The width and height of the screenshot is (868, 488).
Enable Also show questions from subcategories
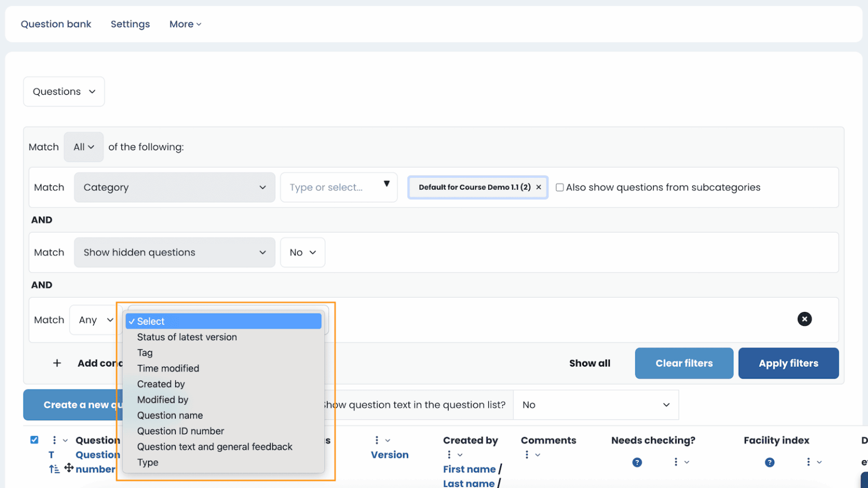(x=559, y=187)
